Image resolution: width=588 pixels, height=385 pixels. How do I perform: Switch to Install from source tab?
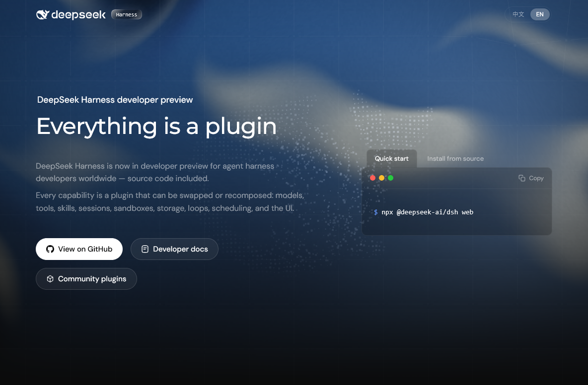(455, 158)
